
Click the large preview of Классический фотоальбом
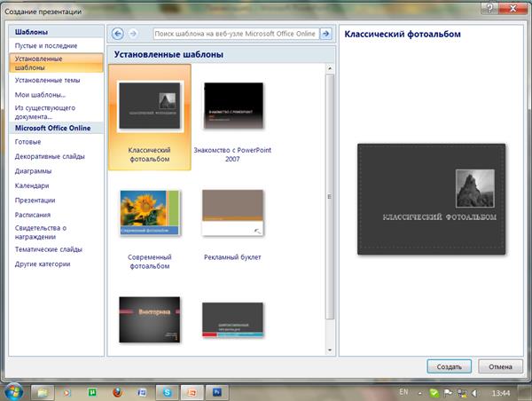click(x=431, y=199)
